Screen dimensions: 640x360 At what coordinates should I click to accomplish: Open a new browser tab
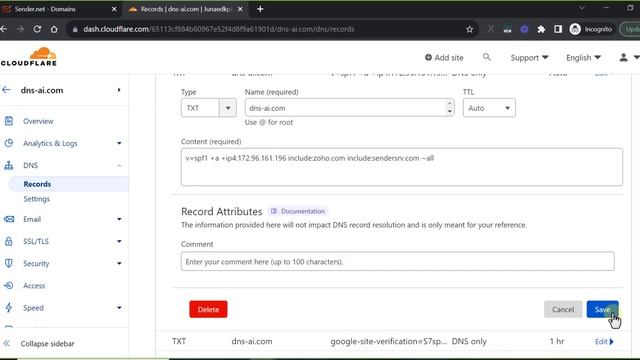pos(260,9)
